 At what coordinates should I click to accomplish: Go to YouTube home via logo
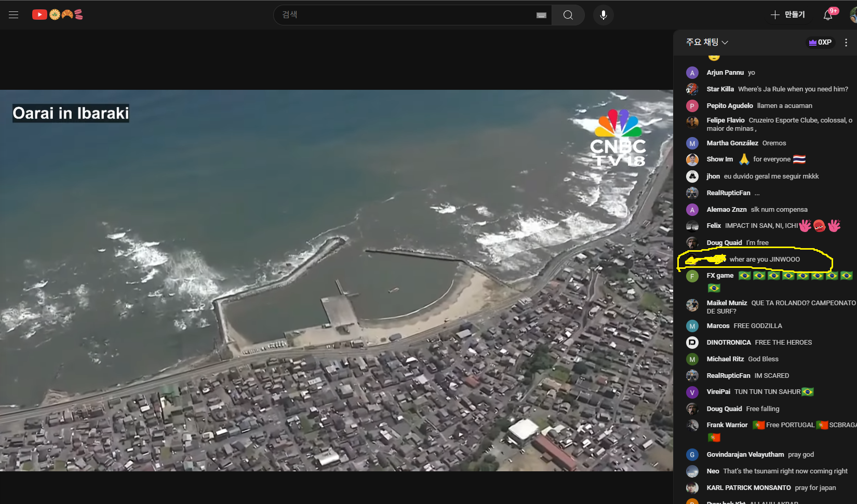(57, 15)
